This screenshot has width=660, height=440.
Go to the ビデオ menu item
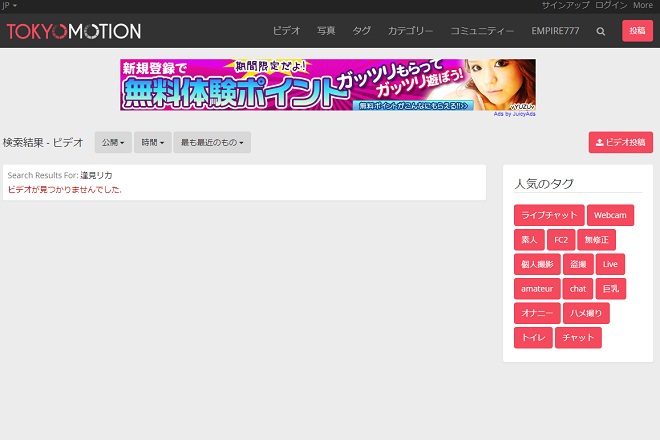coord(286,31)
